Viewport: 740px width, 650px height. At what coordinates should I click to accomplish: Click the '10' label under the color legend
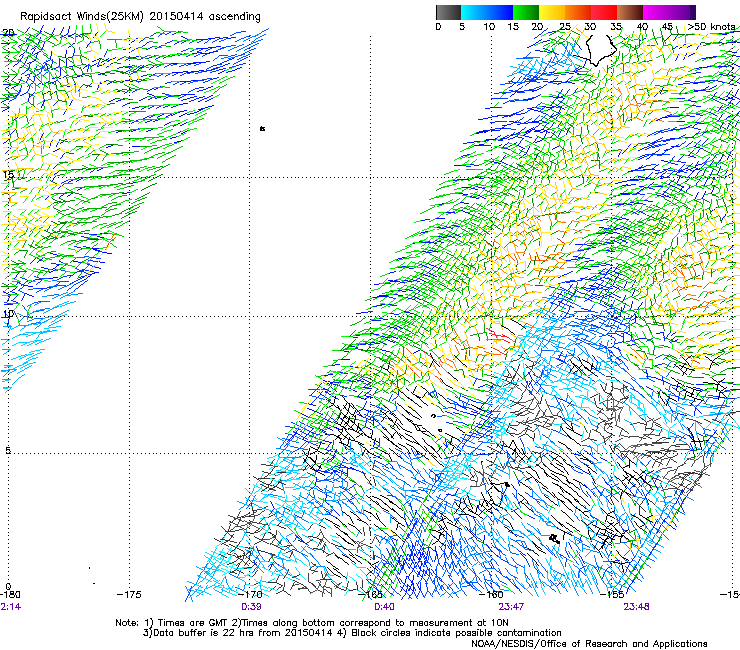click(489, 26)
